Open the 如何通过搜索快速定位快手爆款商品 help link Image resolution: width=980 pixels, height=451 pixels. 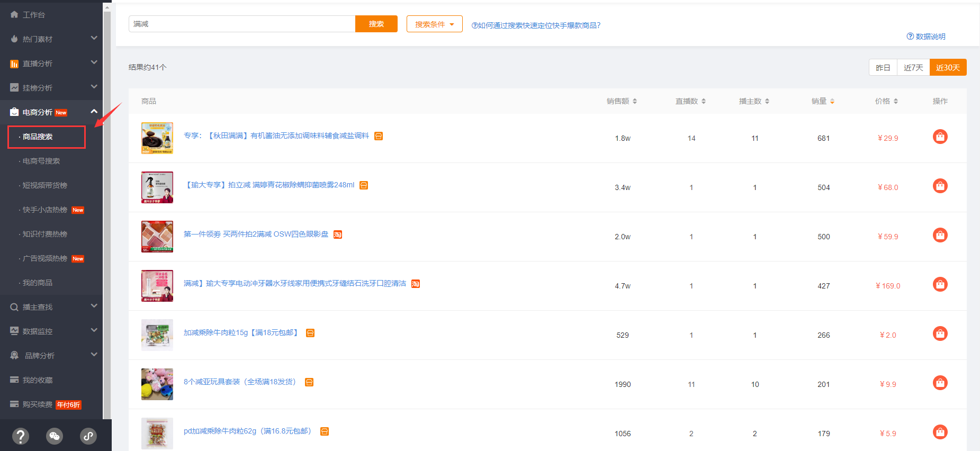click(536, 25)
